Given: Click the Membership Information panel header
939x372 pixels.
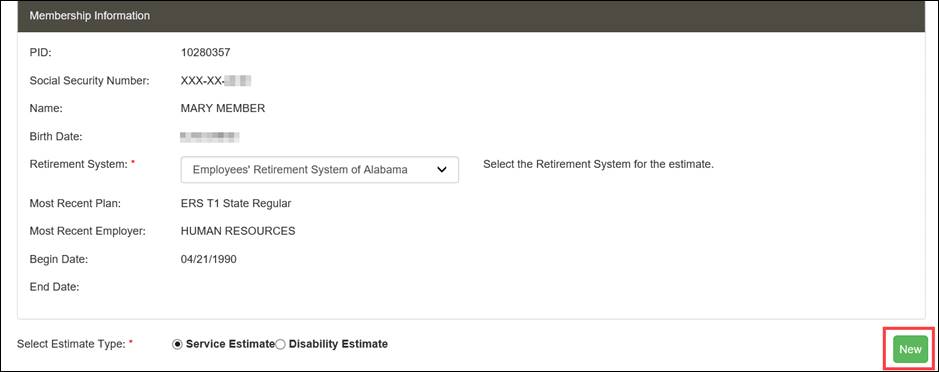Looking at the screenshot, I should coord(471,16).
